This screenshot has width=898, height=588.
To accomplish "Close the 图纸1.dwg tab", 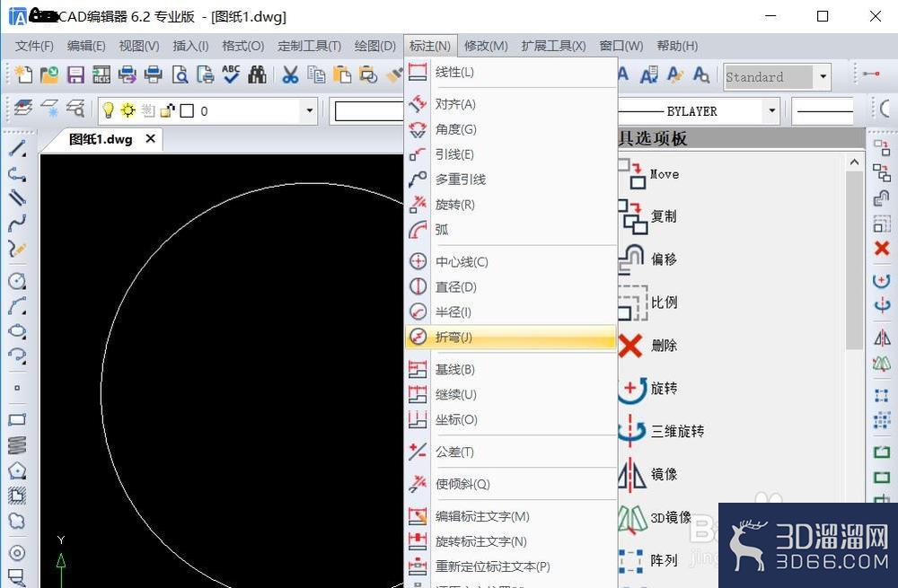I will (151, 138).
